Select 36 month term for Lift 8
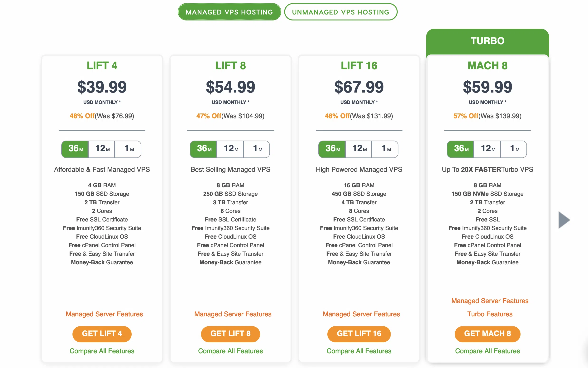The image size is (588, 368). pyautogui.click(x=204, y=149)
